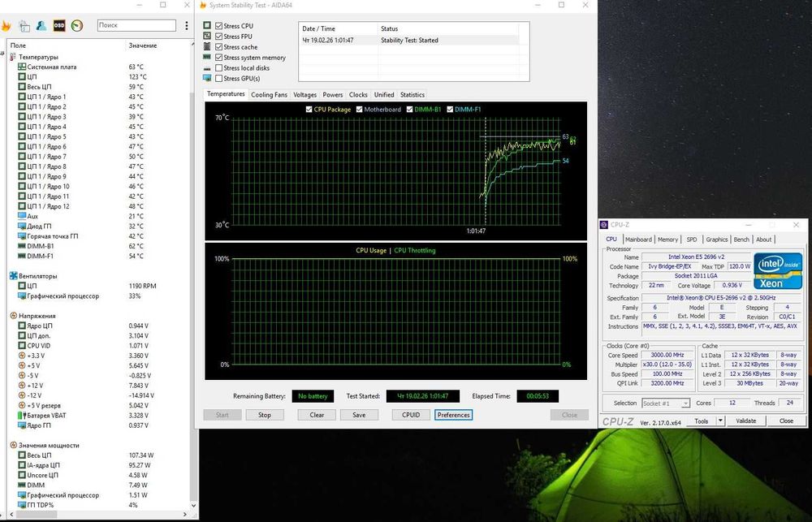Enable the Stress local disks checkbox

(x=219, y=68)
